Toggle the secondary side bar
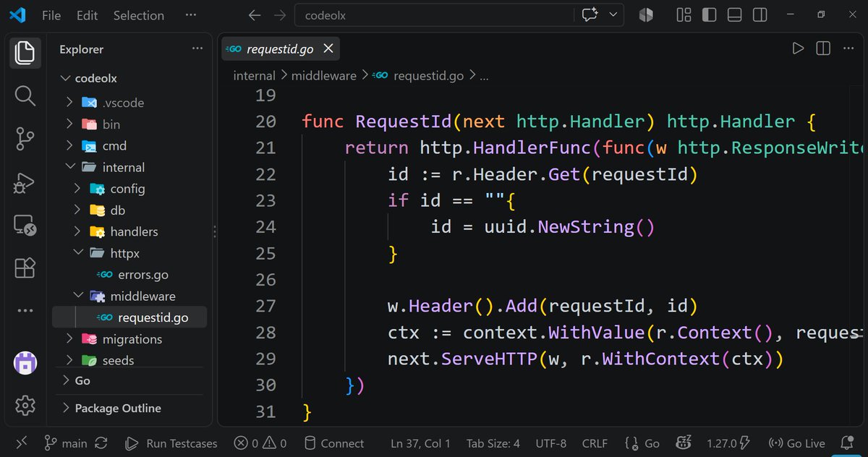Image resolution: width=868 pixels, height=457 pixels. point(759,15)
